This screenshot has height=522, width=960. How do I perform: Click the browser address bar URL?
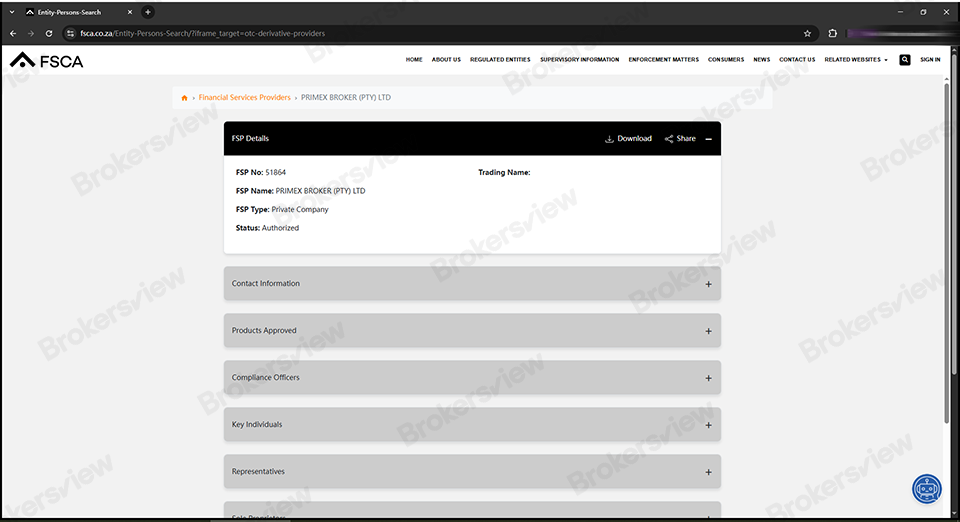203,34
